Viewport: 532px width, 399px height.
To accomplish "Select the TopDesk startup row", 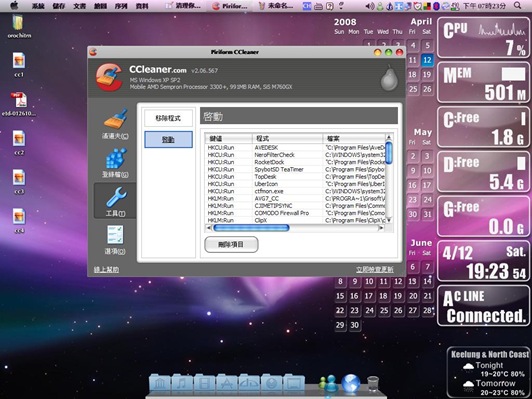I will point(295,177).
